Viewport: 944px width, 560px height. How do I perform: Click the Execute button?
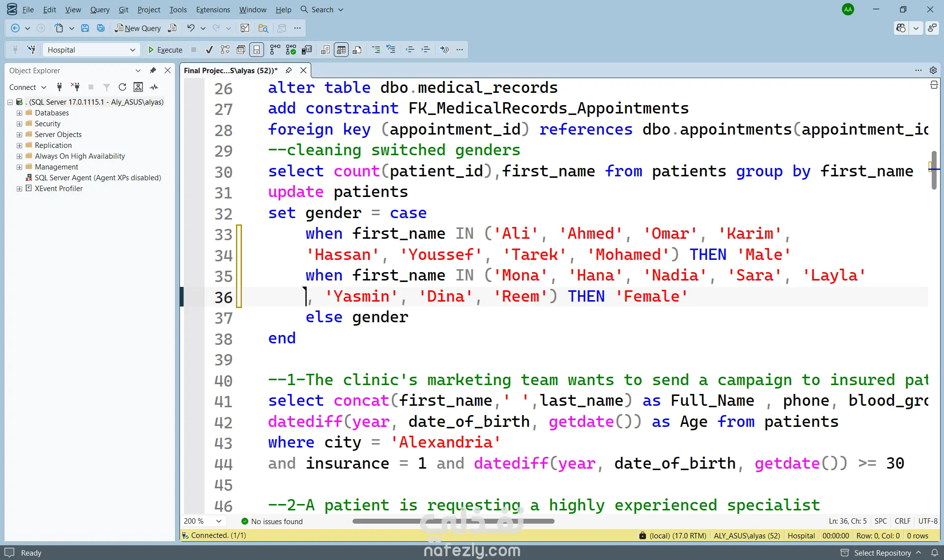pyautogui.click(x=165, y=50)
